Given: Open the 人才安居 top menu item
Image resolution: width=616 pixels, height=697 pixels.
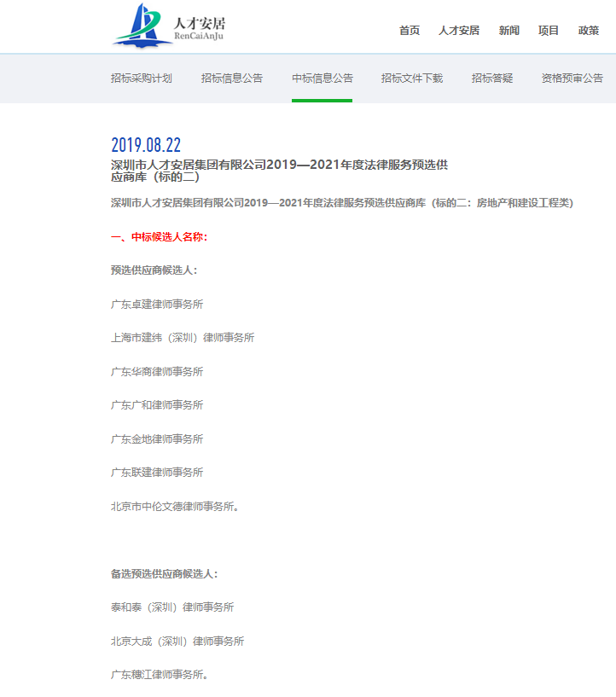Looking at the screenshot, I should pos(459,31).
